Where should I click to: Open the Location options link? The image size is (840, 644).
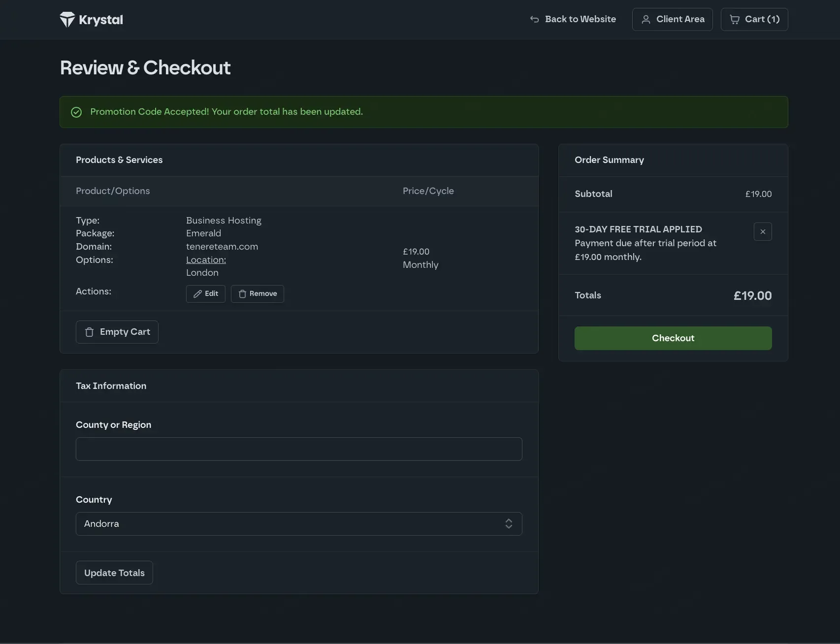click(206, 260)
